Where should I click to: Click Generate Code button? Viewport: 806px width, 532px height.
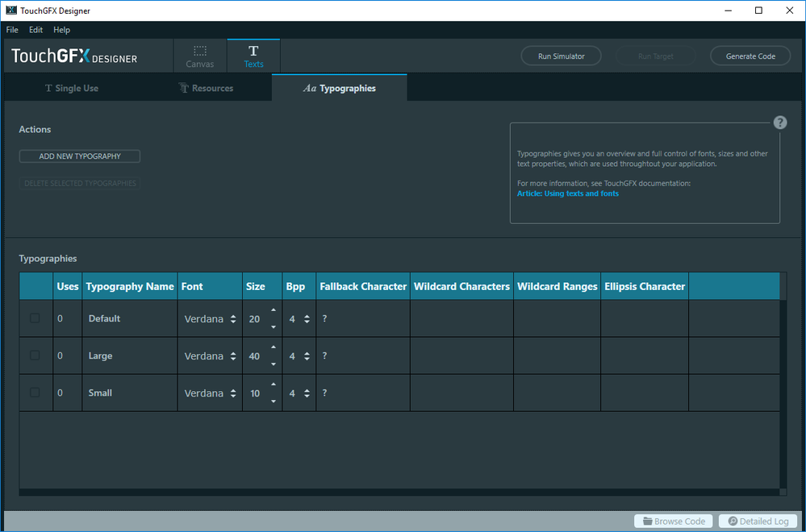750,56
